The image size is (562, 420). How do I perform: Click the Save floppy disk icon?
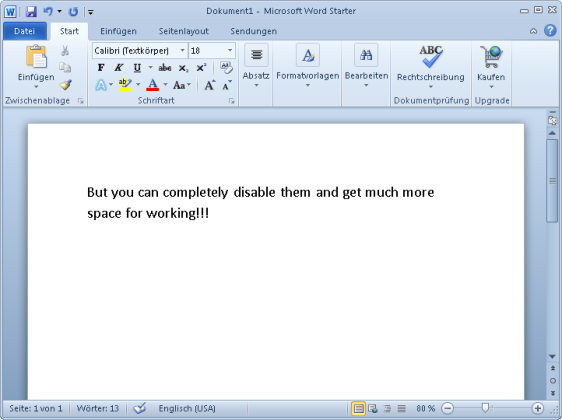pos(31,11)
